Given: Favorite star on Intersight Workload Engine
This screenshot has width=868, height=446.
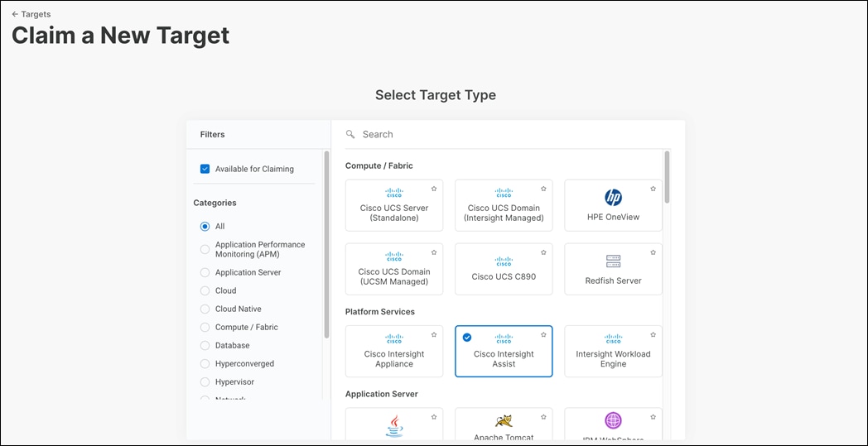Looking at the screenshot, I should pos(653,335).
